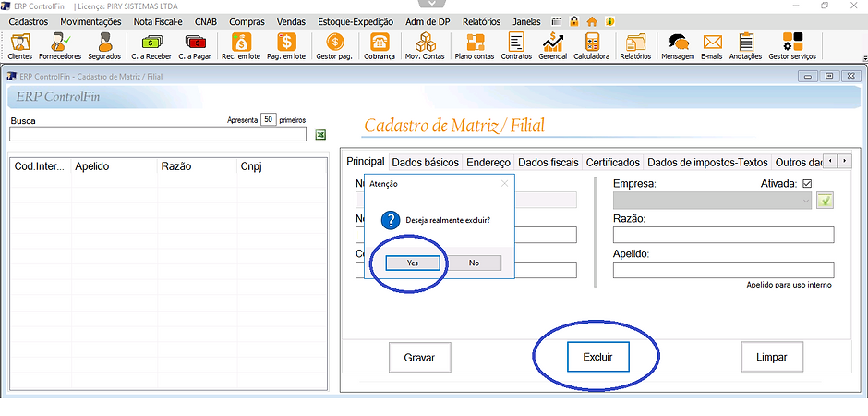The image size is (868, 416).
Task: Click the orange home icon
Action: click(x=592, y=21)
